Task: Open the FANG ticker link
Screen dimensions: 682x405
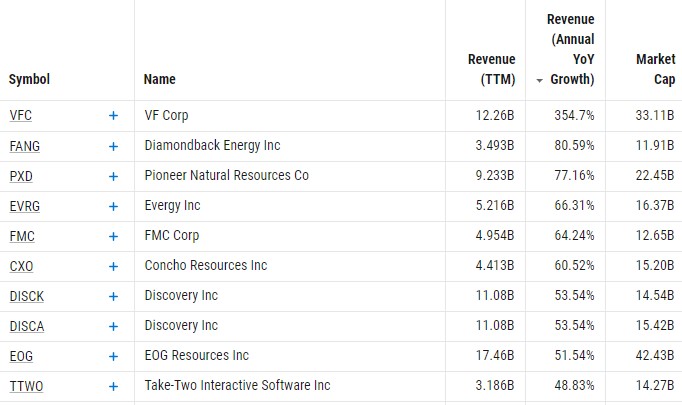Action: click(24, 146)
